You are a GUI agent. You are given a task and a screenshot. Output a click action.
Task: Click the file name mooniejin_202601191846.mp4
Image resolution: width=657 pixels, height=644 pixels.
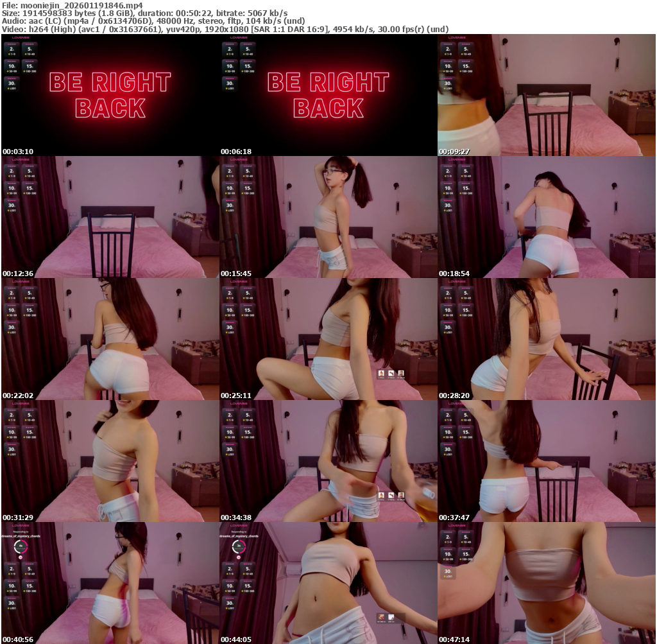point(81,5)
